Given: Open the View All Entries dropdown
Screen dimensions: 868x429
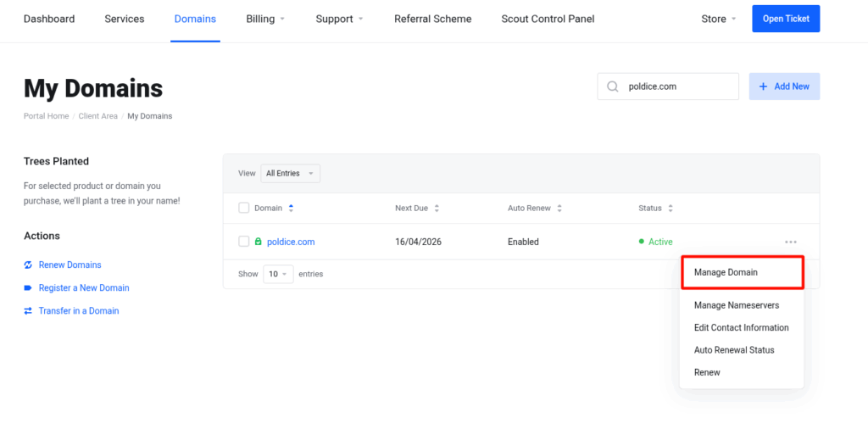Looking at the screenshot, I should click(290, 173).
